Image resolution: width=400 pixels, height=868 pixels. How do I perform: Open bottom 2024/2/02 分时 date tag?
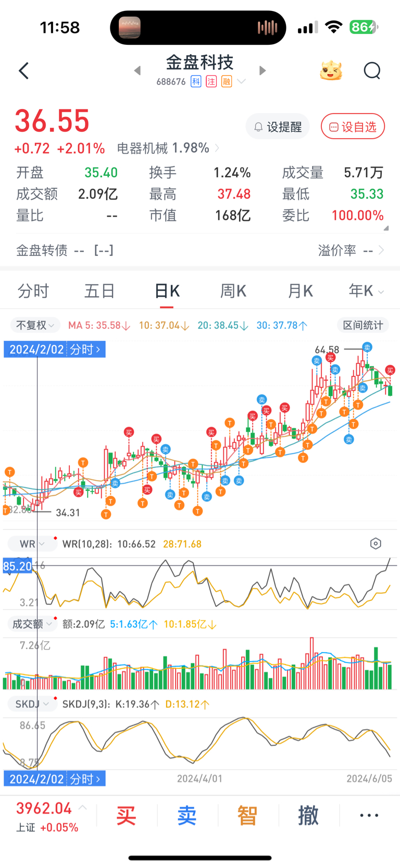[55, 779]
